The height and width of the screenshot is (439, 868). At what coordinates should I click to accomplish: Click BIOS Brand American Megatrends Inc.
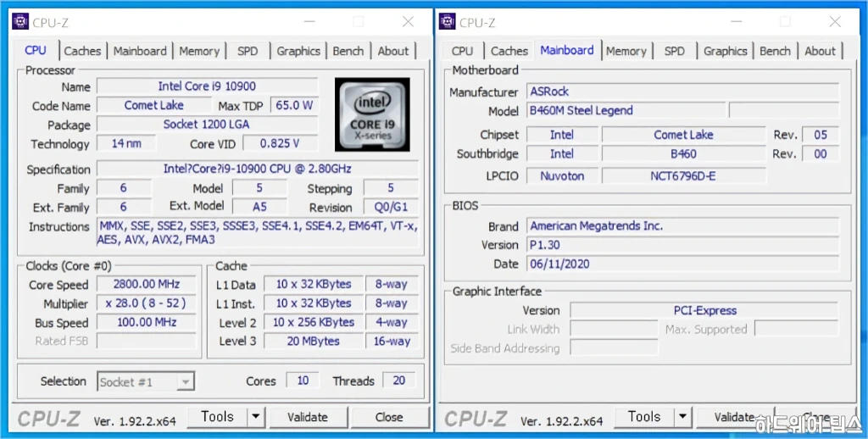[x=682, y=226]
